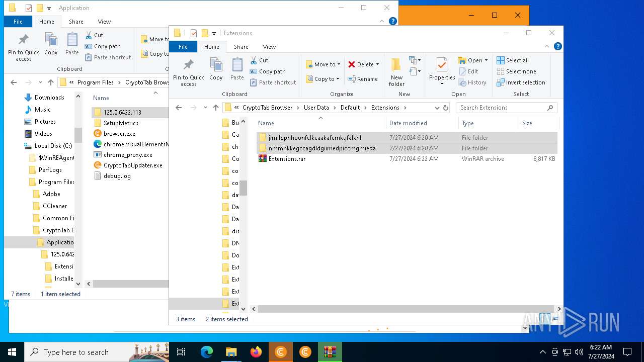Viewport: 644px width, 362px height.
Task: Click Invert selection in Extensions ribbon
Action: click(521, 82)
